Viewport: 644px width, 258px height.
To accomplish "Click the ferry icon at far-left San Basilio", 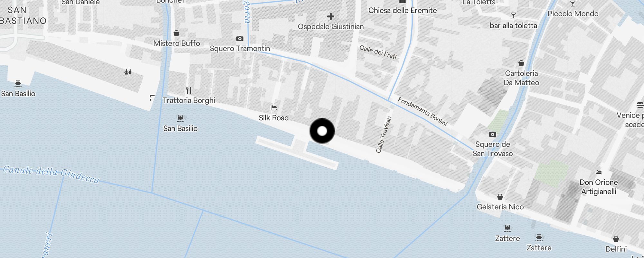I will [18, 84].
